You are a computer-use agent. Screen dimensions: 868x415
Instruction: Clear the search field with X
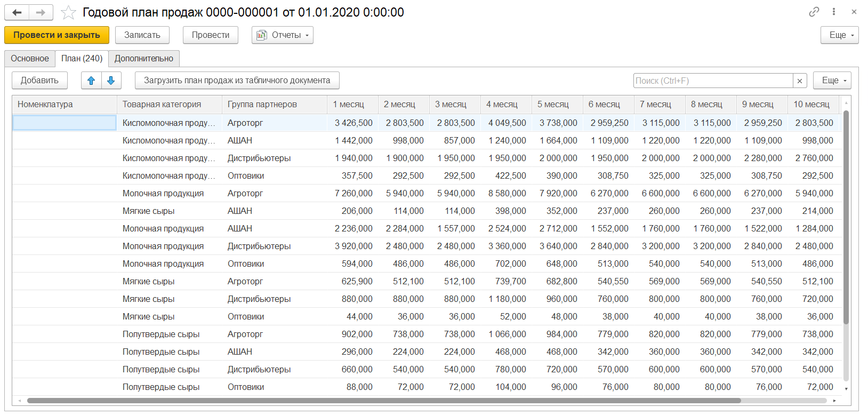click(x=800, y=81)
